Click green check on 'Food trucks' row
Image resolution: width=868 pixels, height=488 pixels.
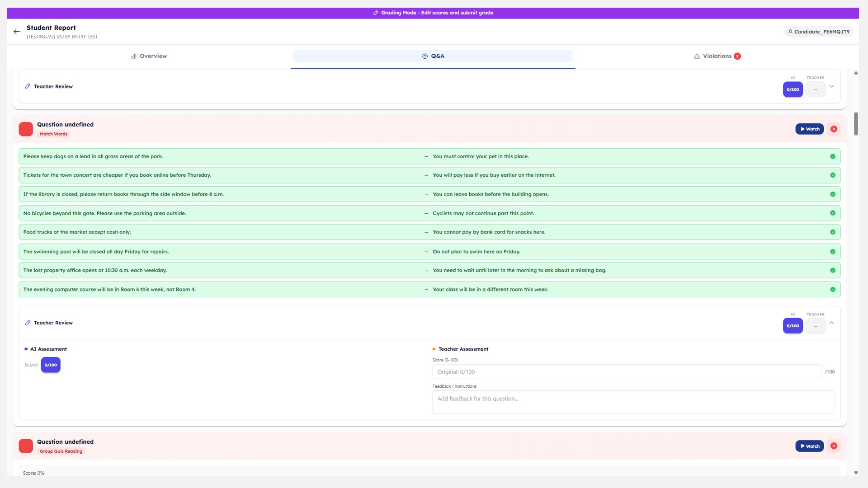pos(832,232)
